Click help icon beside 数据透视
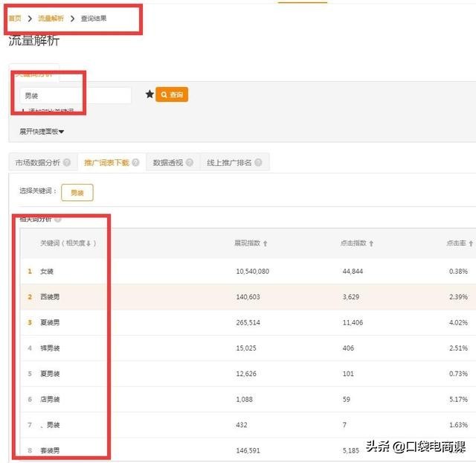The image size is (476, 463). (x=190, y=162)
